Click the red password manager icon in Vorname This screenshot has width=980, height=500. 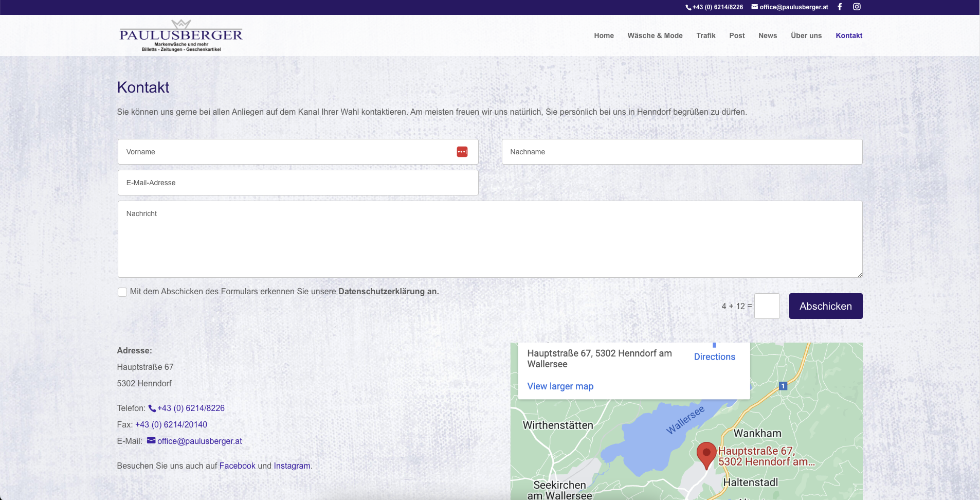[462, 152]
